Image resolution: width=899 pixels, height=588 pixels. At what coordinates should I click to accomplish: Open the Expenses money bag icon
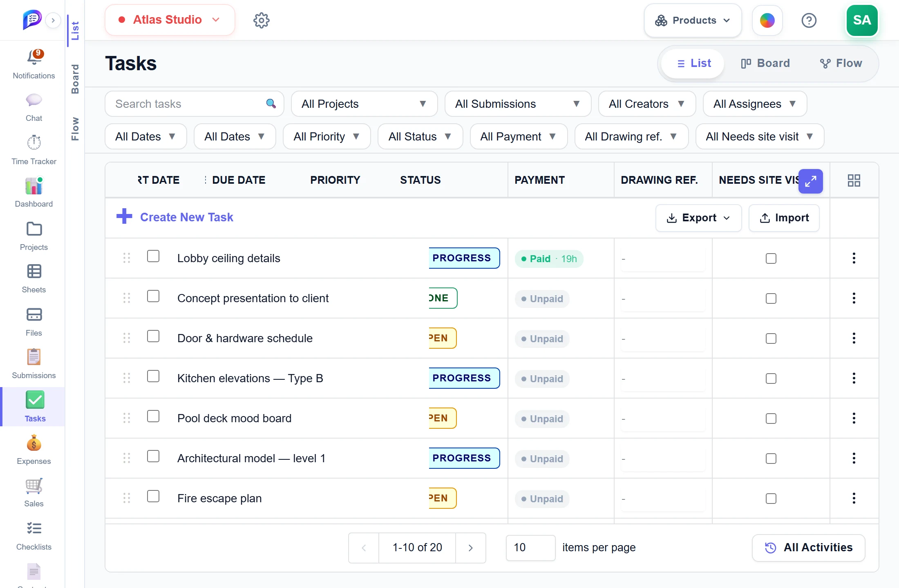tap(34, 443)
